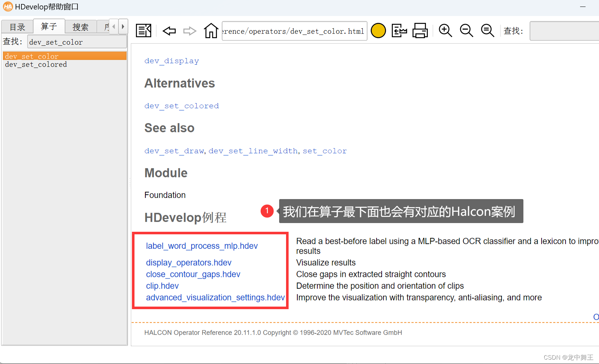The height and width of the screenshot is (364, 599).
Task: Open the dev_display link
Action: [172, 61]
